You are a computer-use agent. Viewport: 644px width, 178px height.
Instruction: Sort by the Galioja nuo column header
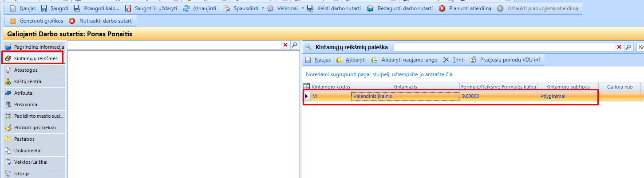click(620, 87)
